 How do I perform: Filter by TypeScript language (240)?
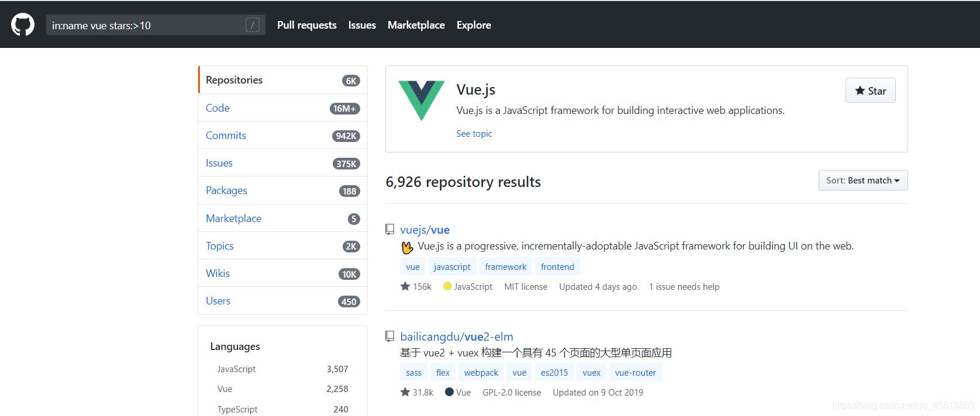[282, 410]
